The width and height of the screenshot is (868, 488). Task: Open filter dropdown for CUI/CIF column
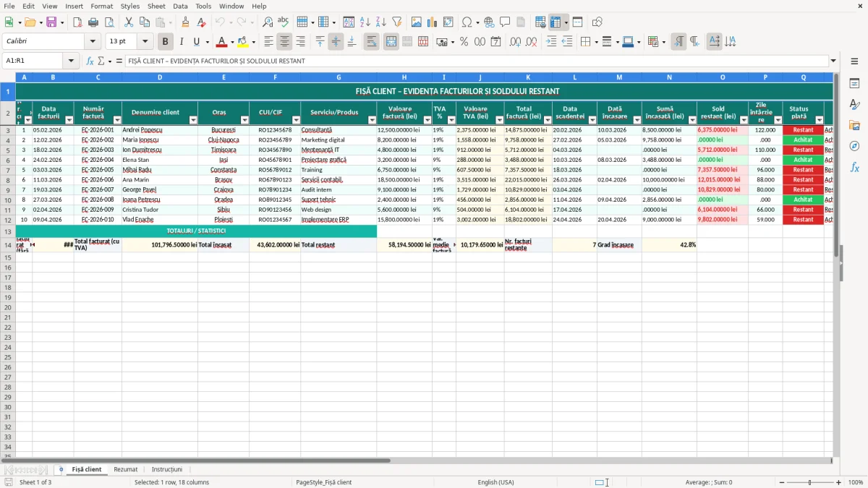(297, 120)
